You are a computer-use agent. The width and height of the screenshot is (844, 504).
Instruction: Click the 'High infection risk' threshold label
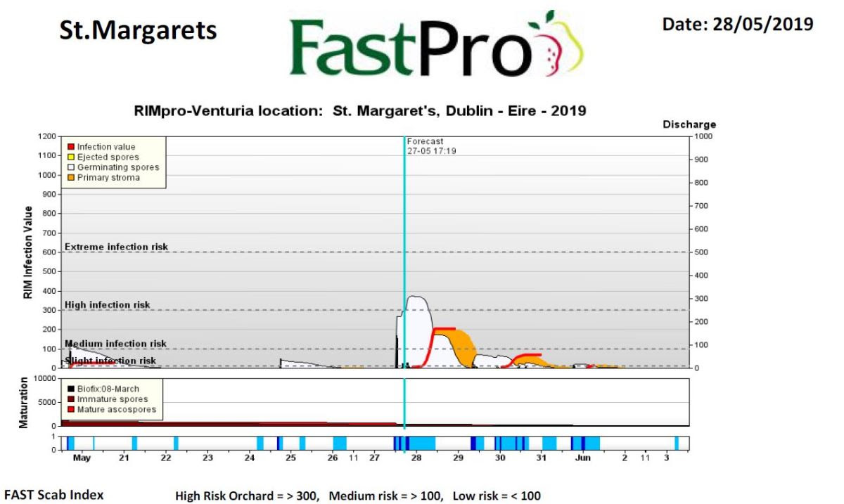click(108, 305)
